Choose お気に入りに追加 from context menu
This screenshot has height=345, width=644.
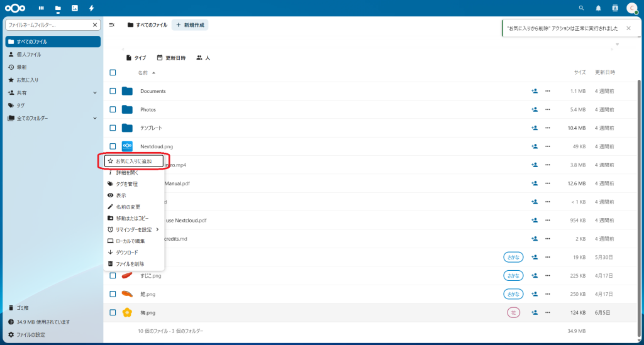[x=133, y=162]
